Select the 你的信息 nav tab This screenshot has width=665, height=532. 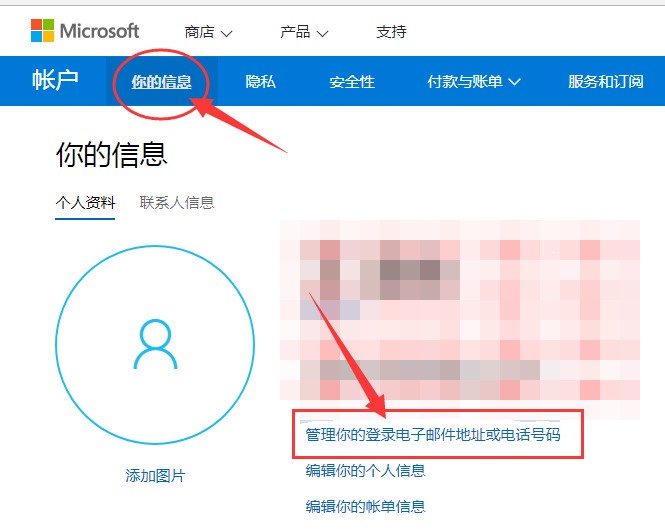coord(161,81)
